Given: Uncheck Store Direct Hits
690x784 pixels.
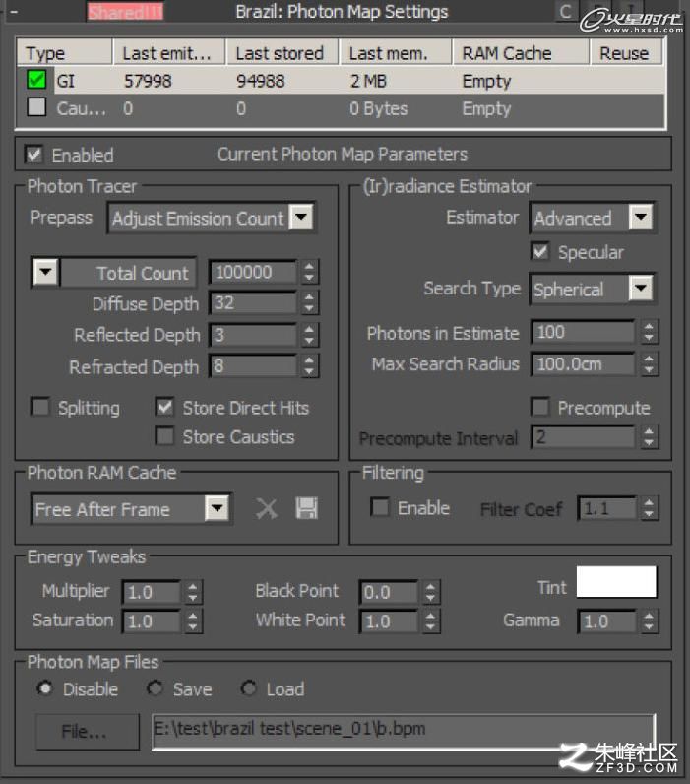Looking at the screenshot, I should [164, 407].
